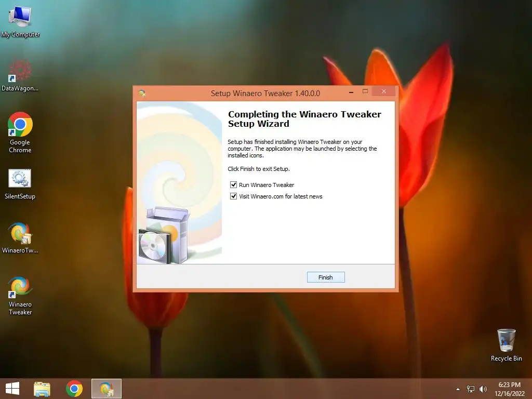Click the 'Completing the Winaero Tweaker Setup Wizard' heading
This screenshot has height=399, width=532.
pyautogui.click(x=304, y=119)
